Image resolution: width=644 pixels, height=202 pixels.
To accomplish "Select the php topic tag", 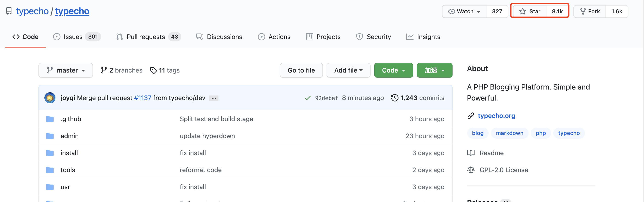I will pyautogui.click(x=540, y=133).
